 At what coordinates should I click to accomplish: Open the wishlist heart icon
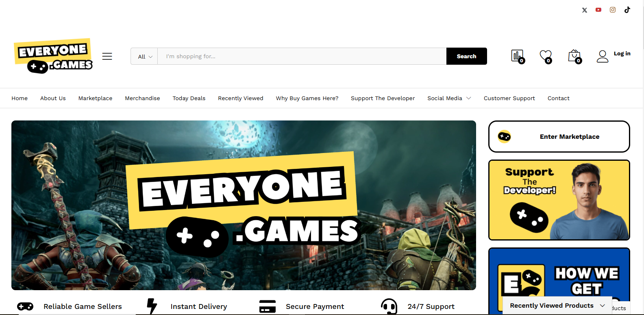click(x=546, y=57)
